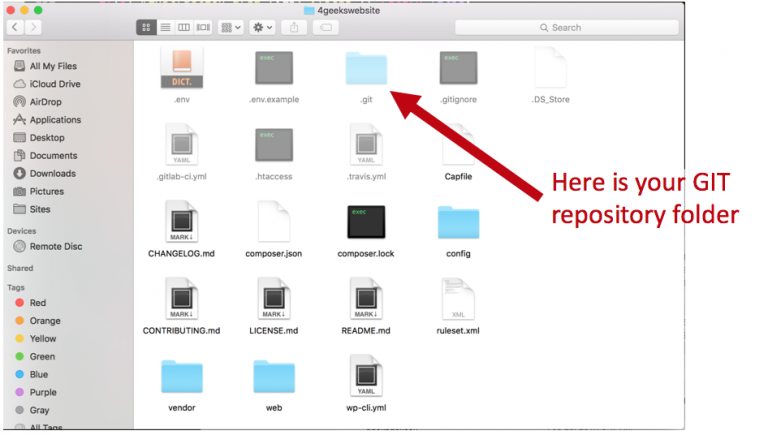Click the Devices sidebar heading
The height and width of the screenshot is (435, 768).
click(22, 231)
